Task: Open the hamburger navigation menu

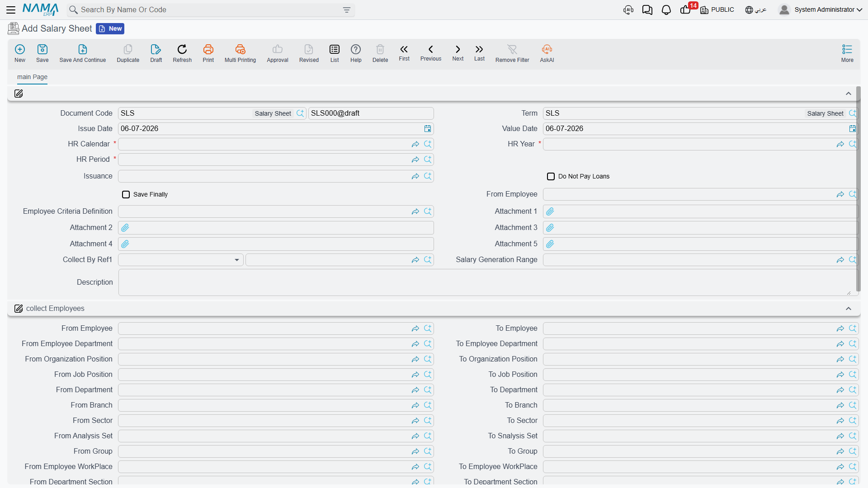Action: click(x=11, y=10)
